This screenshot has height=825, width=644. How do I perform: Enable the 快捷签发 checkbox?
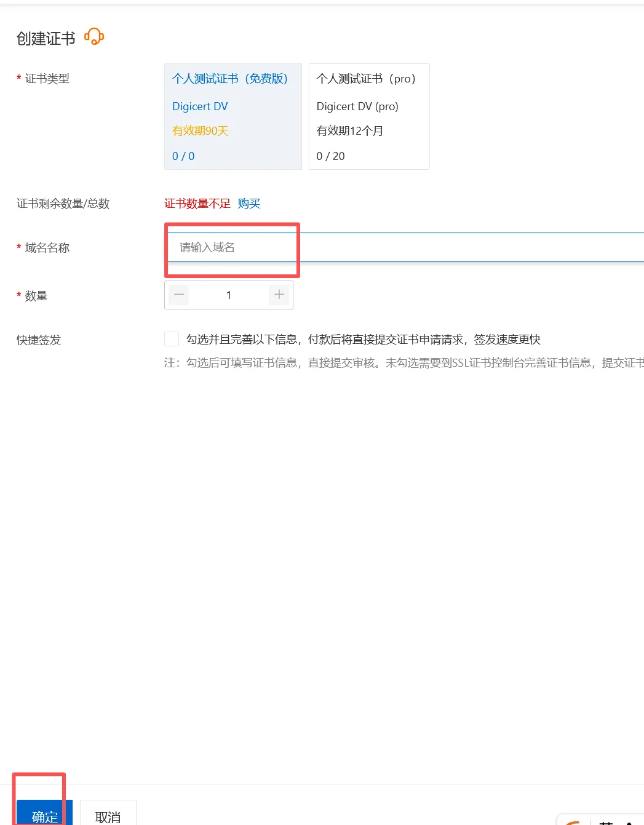click(172, 339)
